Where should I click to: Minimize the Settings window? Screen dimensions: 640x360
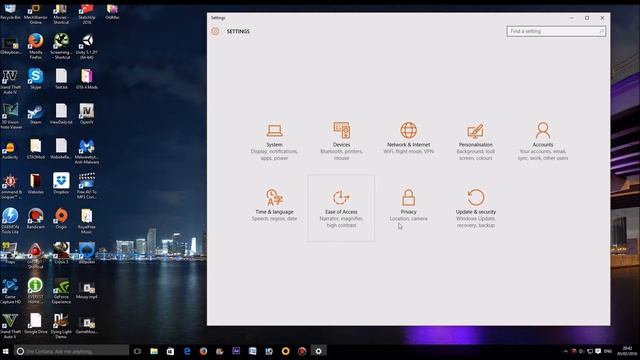point(571,18)
